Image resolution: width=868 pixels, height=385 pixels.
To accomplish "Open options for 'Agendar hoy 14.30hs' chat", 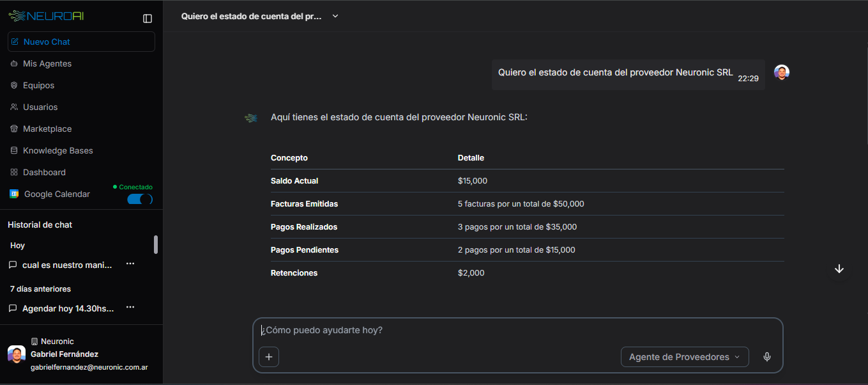I will tap(130, 307).
